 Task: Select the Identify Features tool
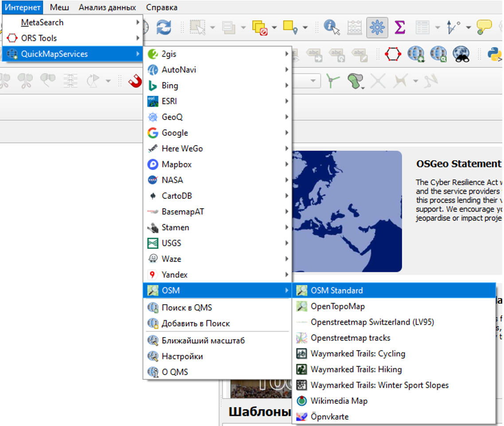332,27
